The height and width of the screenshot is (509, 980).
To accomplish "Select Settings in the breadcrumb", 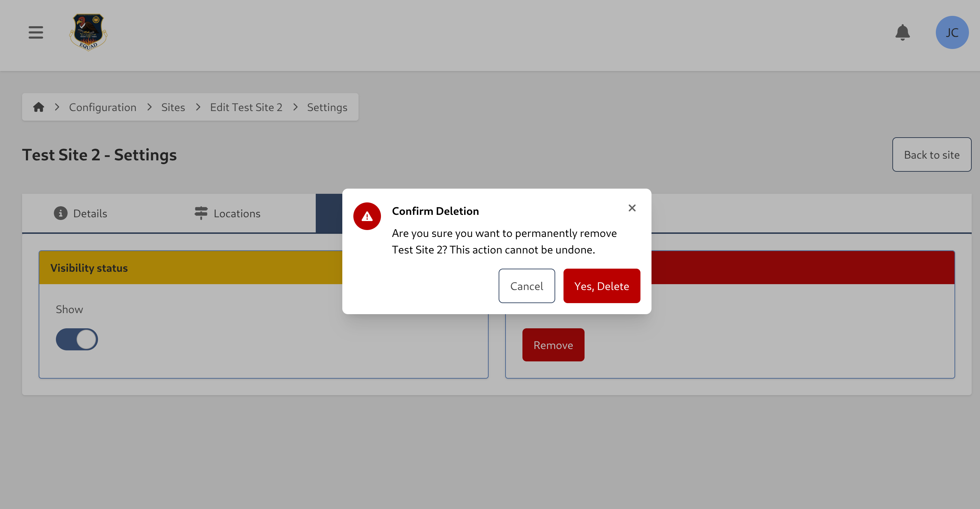I will click(327, 107).
